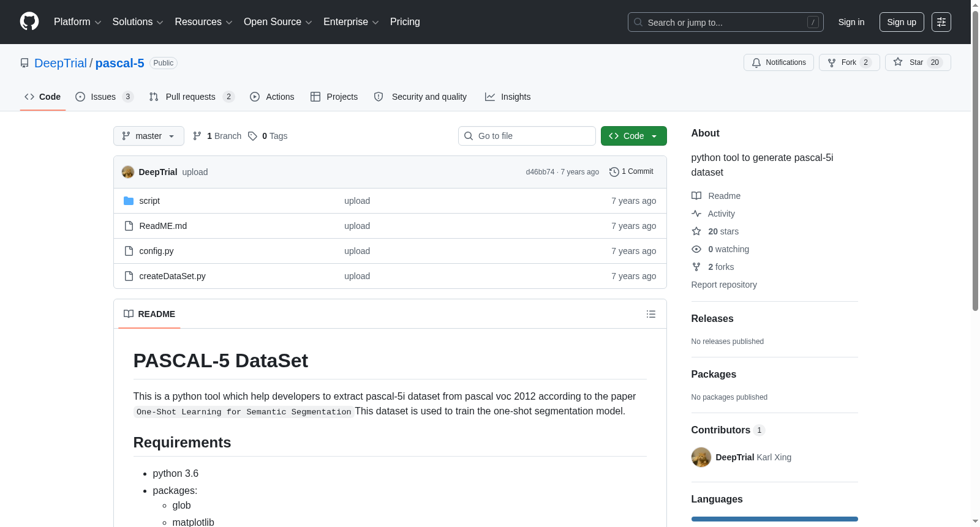Click the book icon in README tab
The width and height of the screenshot is (980, 527).
[x=129, y=314]
